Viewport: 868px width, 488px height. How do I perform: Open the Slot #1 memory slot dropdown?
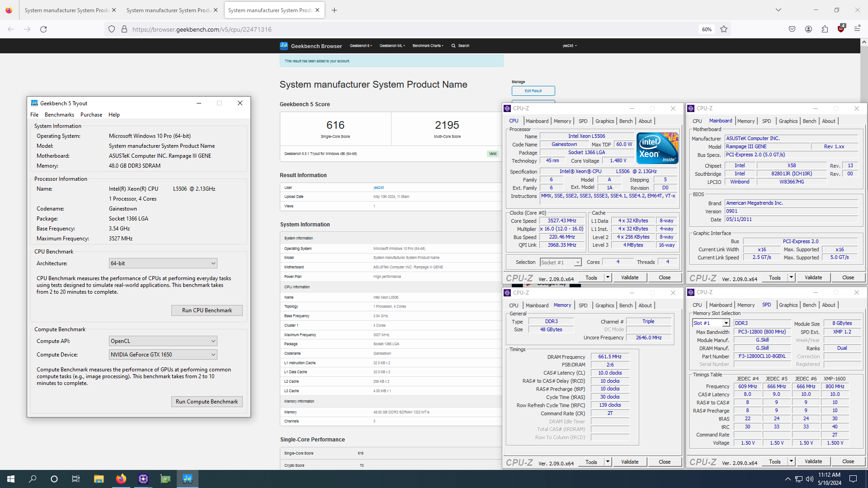(x=711, y=323)
